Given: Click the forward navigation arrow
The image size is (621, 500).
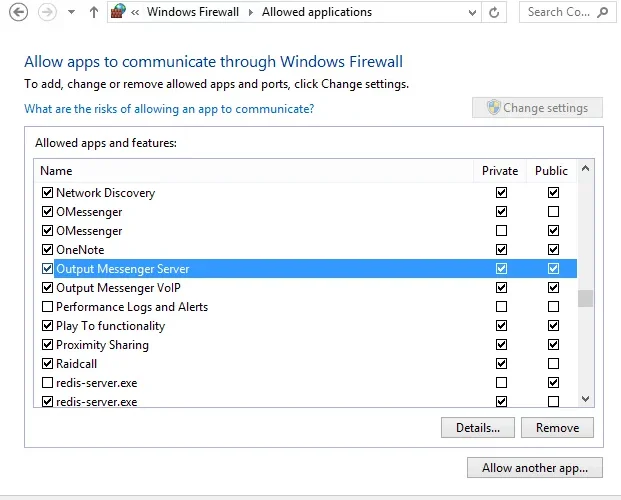Looking at the screenshot, I should click(x=47, y=12).
